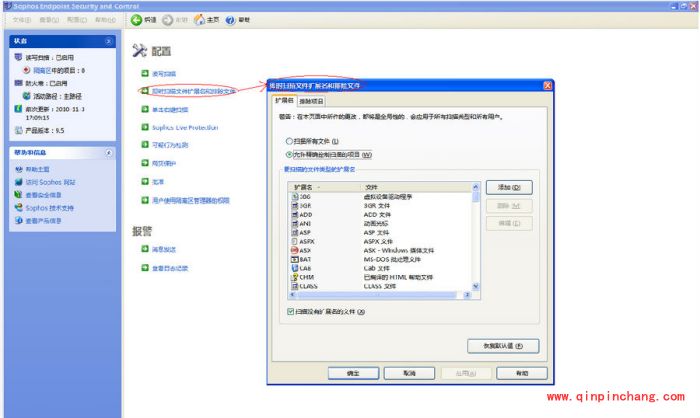700x418 pixels.
Task: Click the icon beside 查看产品信息
Action: click(x=18, y=221)
